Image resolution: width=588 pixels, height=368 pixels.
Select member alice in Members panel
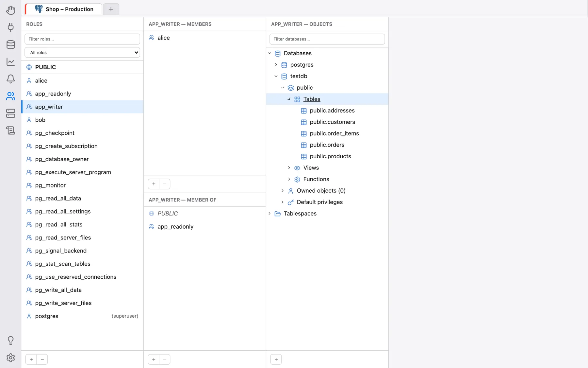[x=205, y=38]
